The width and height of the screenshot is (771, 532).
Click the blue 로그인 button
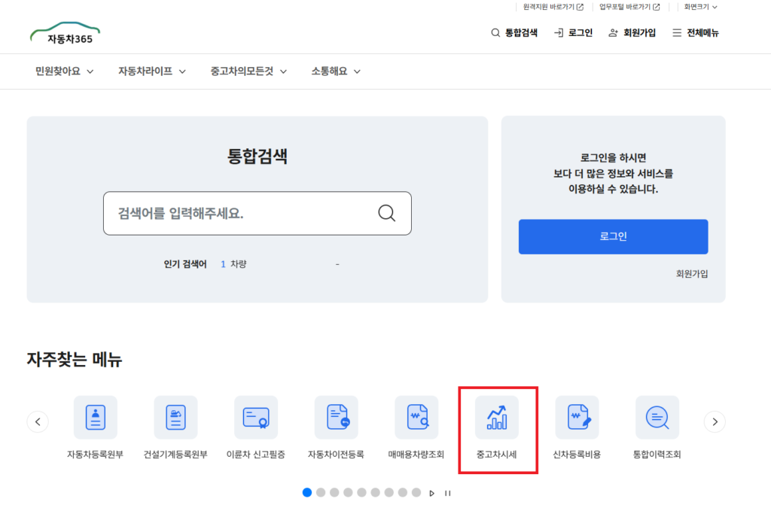[613, 236]
